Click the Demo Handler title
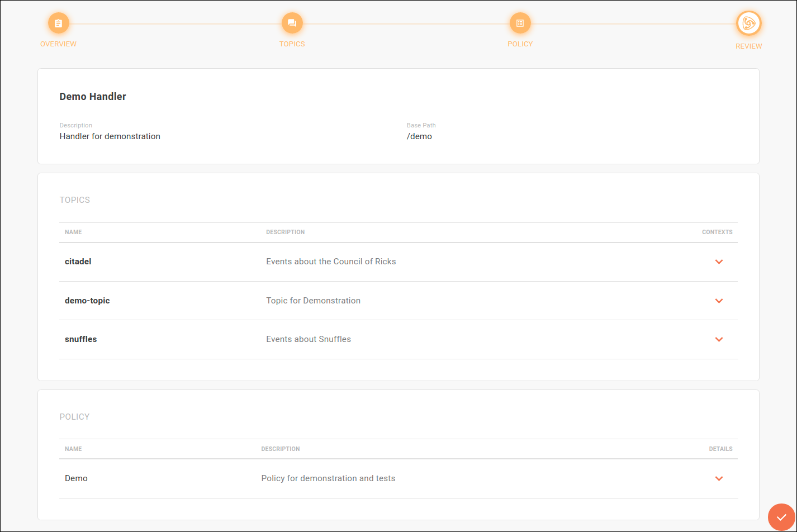This screenshot has width=797, height=532. click(x=93, y=97)
